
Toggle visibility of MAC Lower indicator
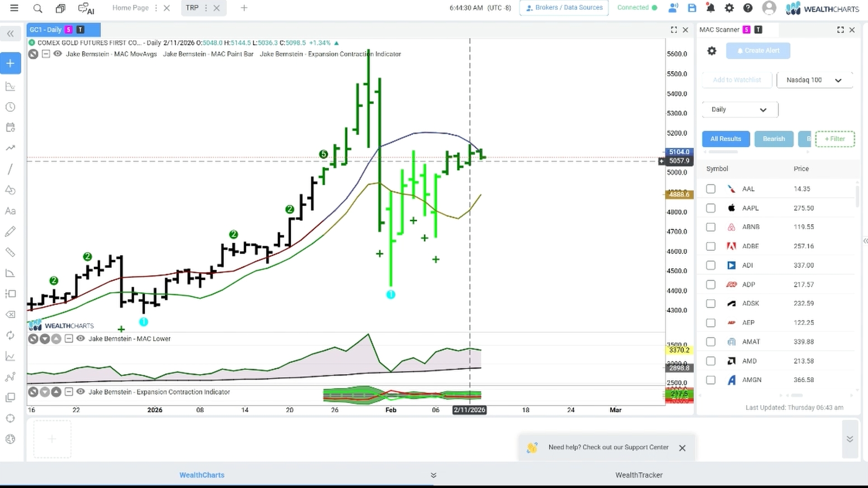click(x=80, y=338)
